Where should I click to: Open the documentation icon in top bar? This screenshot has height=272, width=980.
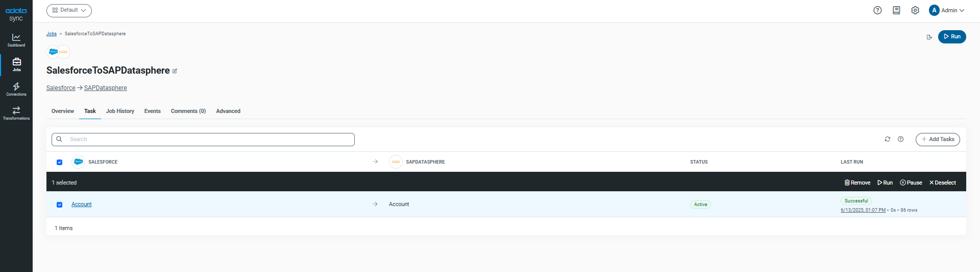896,10
